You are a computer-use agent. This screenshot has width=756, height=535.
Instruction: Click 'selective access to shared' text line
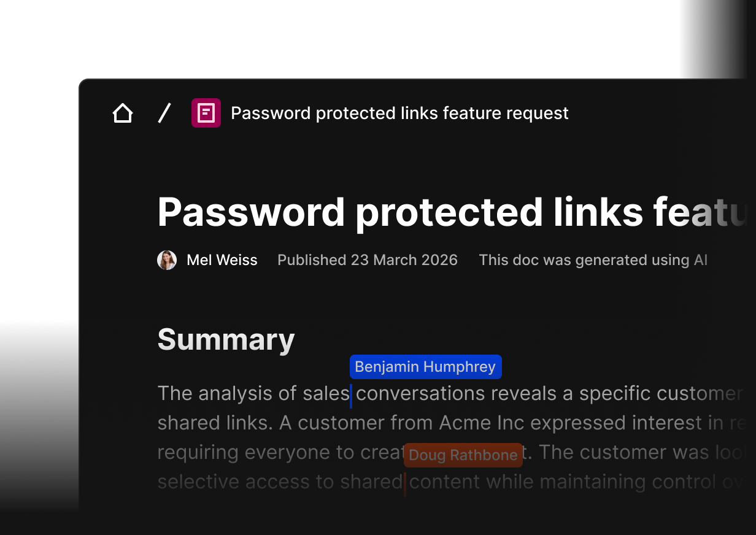coord(280,482)
